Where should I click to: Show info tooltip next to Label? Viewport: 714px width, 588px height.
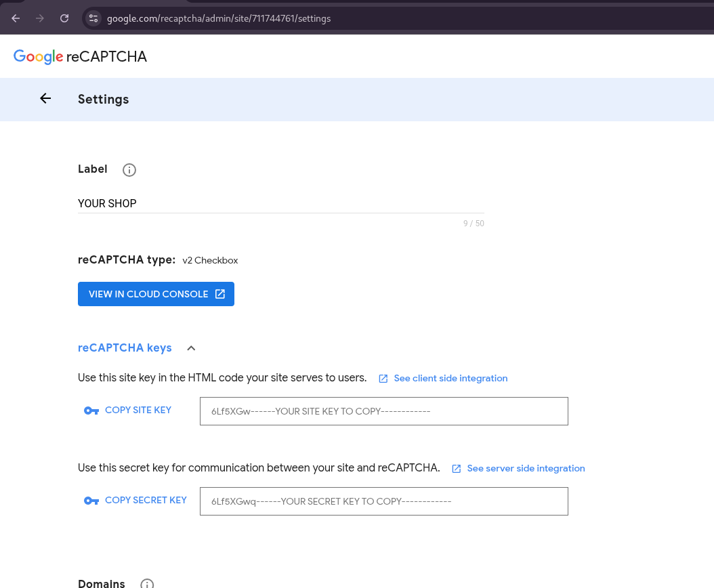coord(129,170)
